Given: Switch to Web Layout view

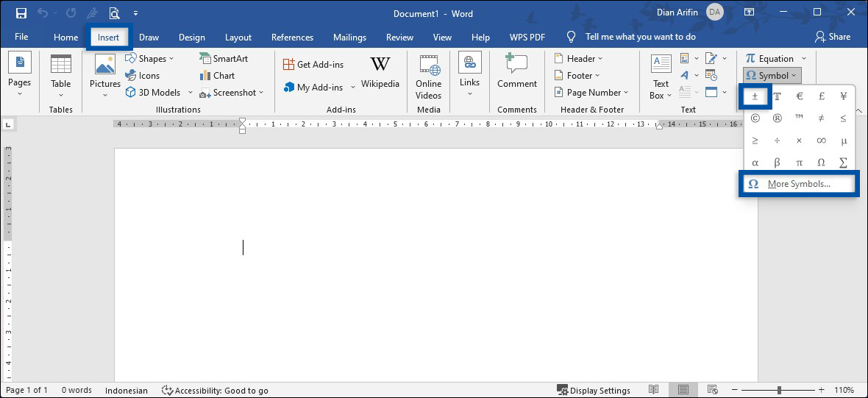Looking at the screenshot, I should pos(713,390).
